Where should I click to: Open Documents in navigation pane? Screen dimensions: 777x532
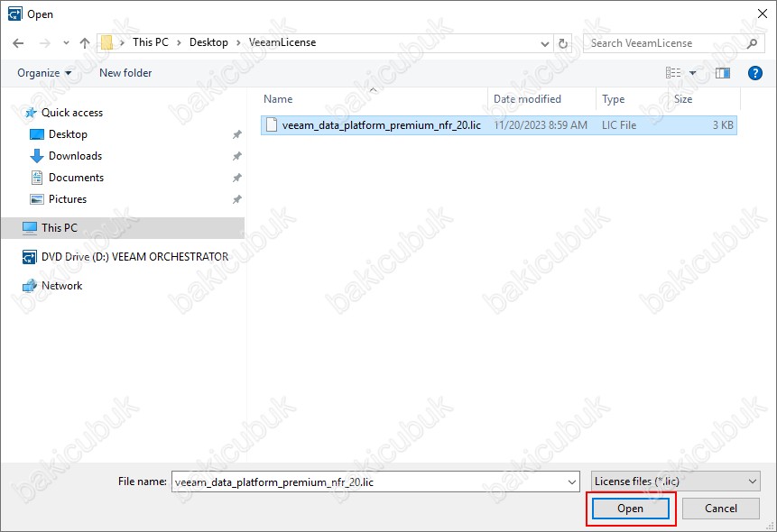[x=77, y=178]
